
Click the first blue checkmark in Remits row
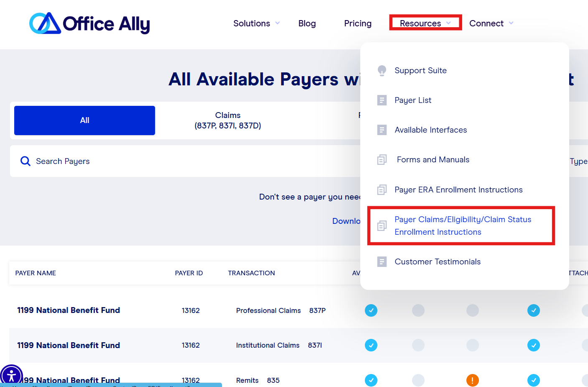[371, 380]
